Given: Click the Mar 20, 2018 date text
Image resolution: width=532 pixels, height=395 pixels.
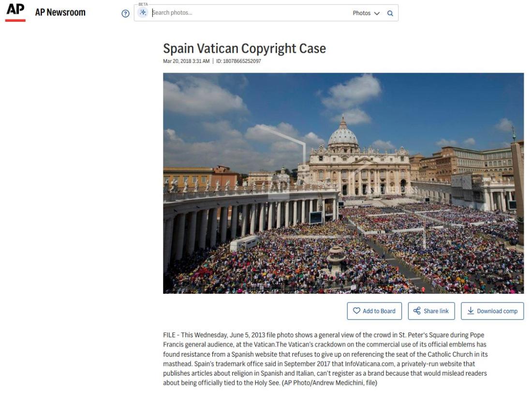Looking at the screenshot, I should click(186, 61).
